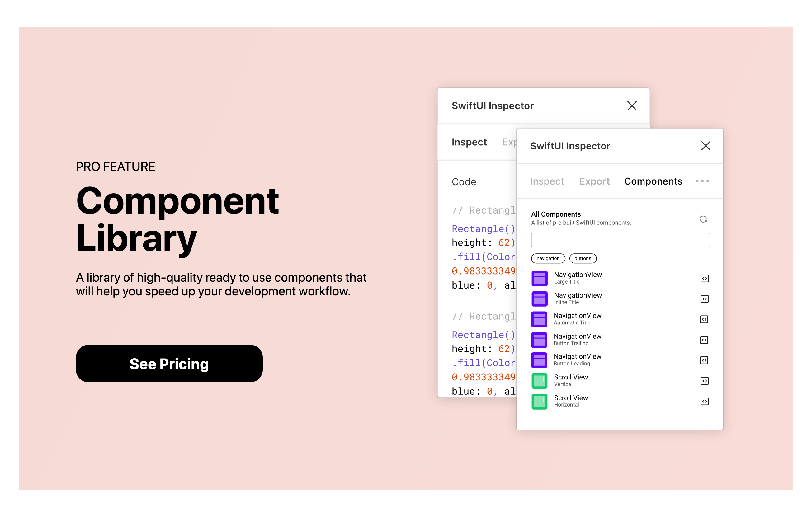The width and height of the screenshot is (812, 513).
Task: Click NavigationView Large Title purple icon
Action: click(539, 278)
